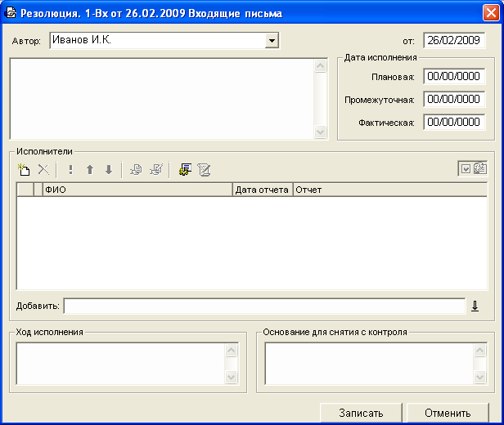Screen dimensions: 504x425
Task: Click the Дата отчета column header
Action: tap(263, 190)
